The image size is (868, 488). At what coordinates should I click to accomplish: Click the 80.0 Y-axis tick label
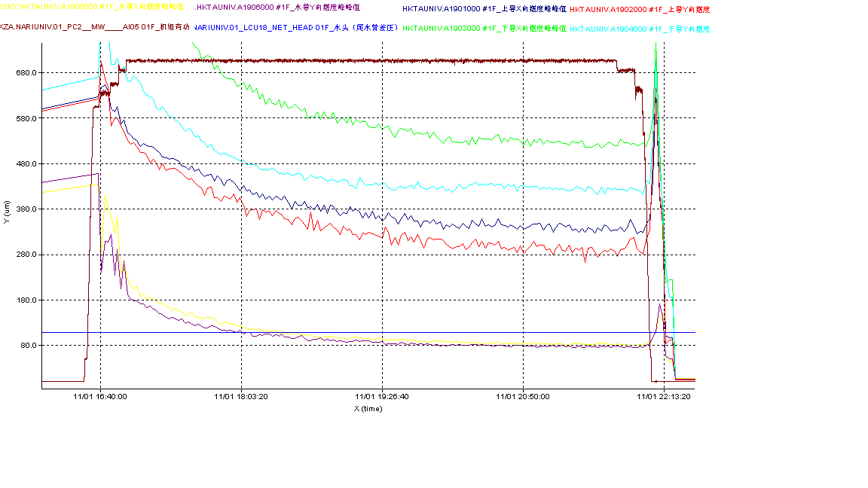[x=29, y=346]
